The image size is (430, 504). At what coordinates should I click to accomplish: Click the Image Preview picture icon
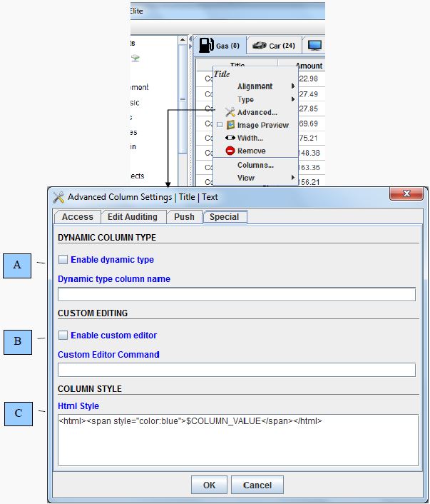(230, 125)
